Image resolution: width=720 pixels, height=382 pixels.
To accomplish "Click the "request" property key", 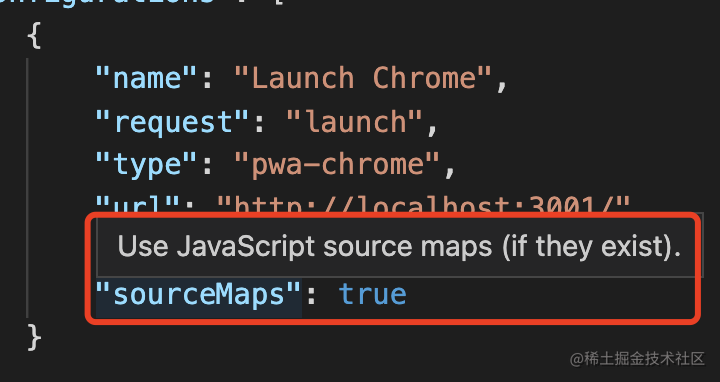I will [173, 122].
